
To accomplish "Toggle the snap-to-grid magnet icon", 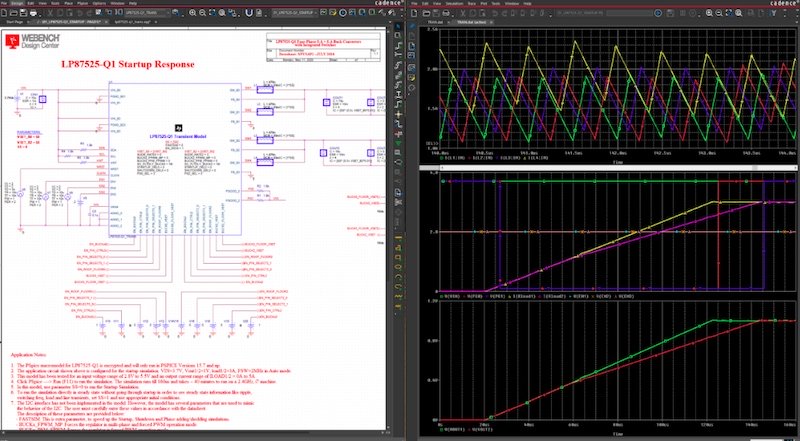I will click(x=248, y=12).
